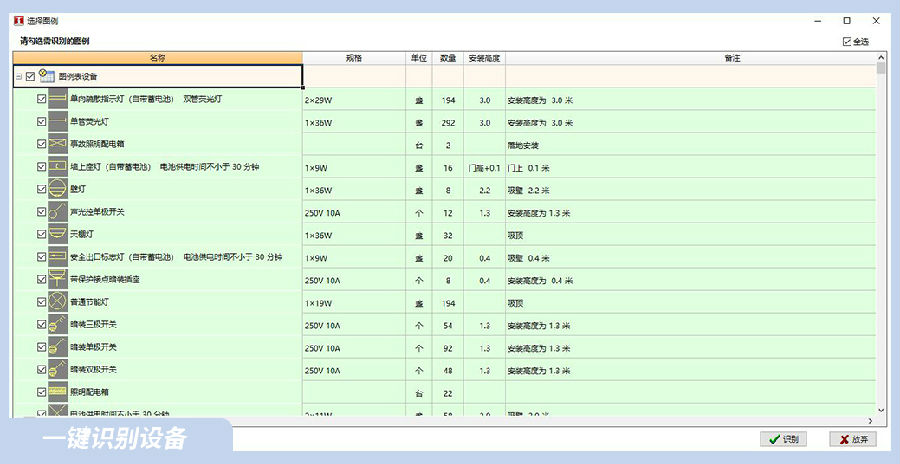Uncheck the 单管荧光灯 row checkbox

tap(41, 122)
